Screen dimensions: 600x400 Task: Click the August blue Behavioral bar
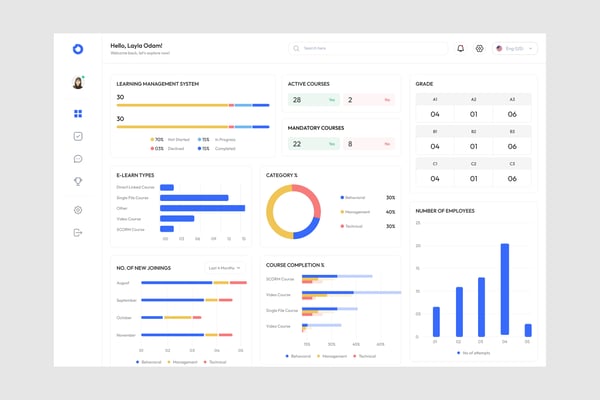click(x=177, y=283)
